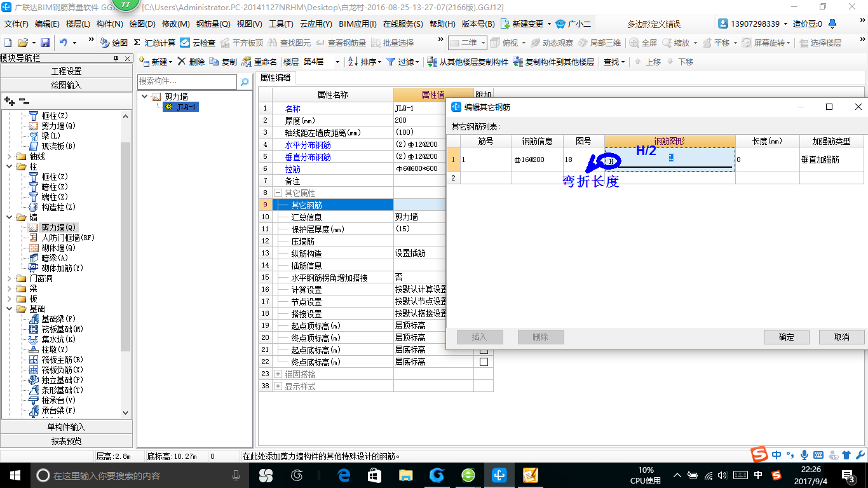Viewport: 868px width, 488px height.
Task: Expand the 锚固搭接 property group
Action: 278,374
